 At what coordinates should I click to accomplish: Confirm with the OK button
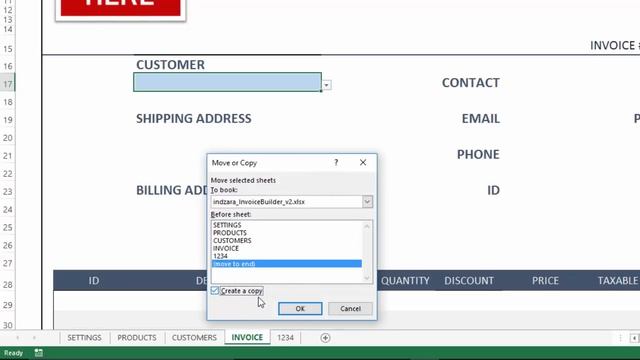300,309
